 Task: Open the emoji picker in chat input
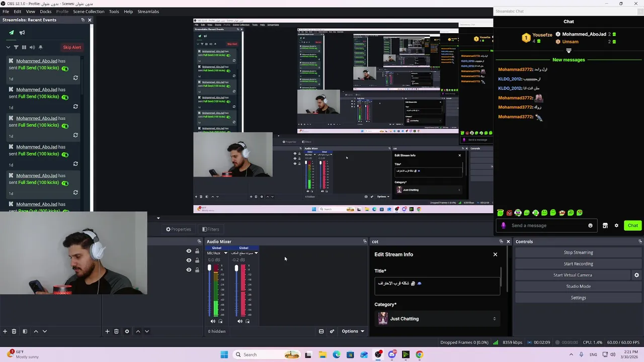590,226
